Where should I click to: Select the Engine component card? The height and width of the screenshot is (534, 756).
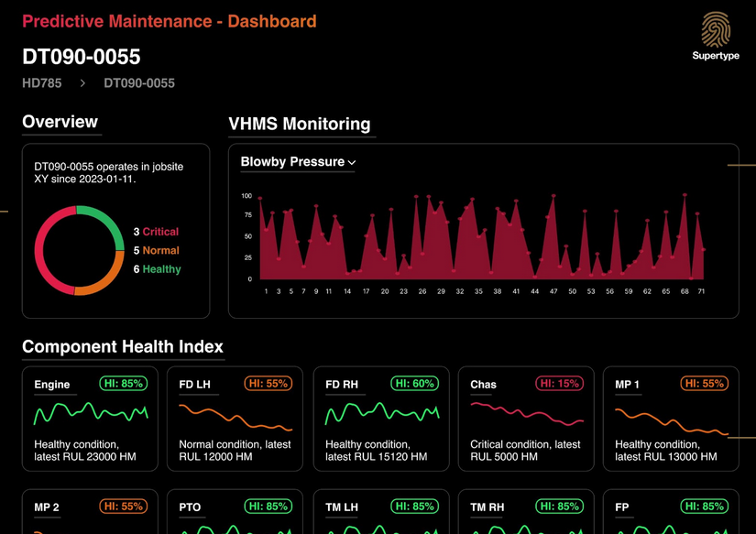pos(90,419)
